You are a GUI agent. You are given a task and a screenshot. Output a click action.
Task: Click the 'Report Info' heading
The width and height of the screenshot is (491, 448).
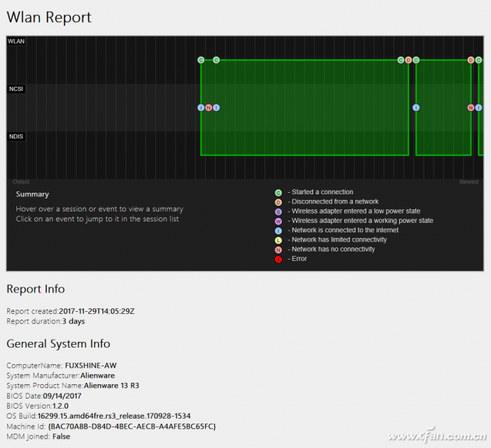coord(36,289)
